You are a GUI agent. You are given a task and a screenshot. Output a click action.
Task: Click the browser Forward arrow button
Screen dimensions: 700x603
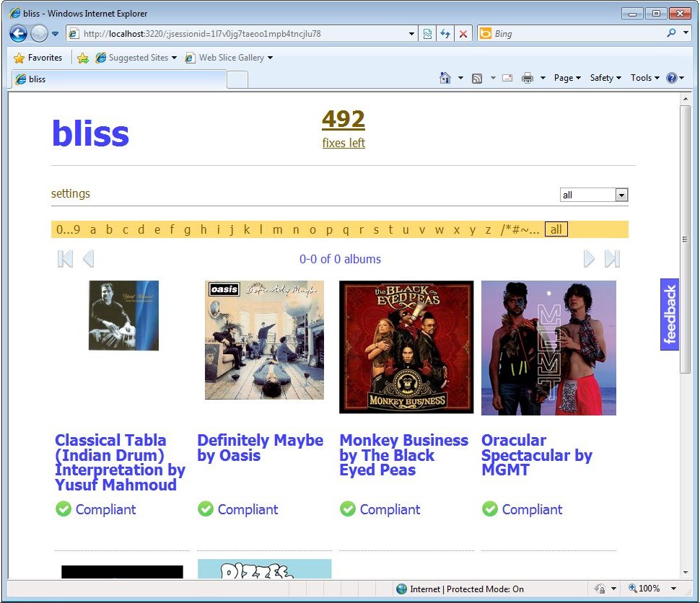pyautogui.click(x=39, y=33)
